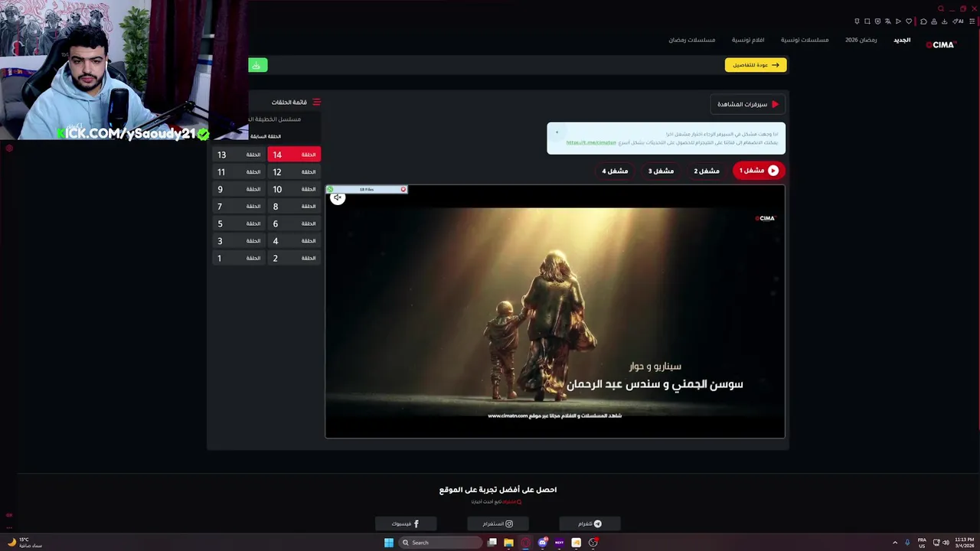Open the screenshot snapshot tool icon
980x551 pixels.
pyautogui.click(x=867, y=21)
